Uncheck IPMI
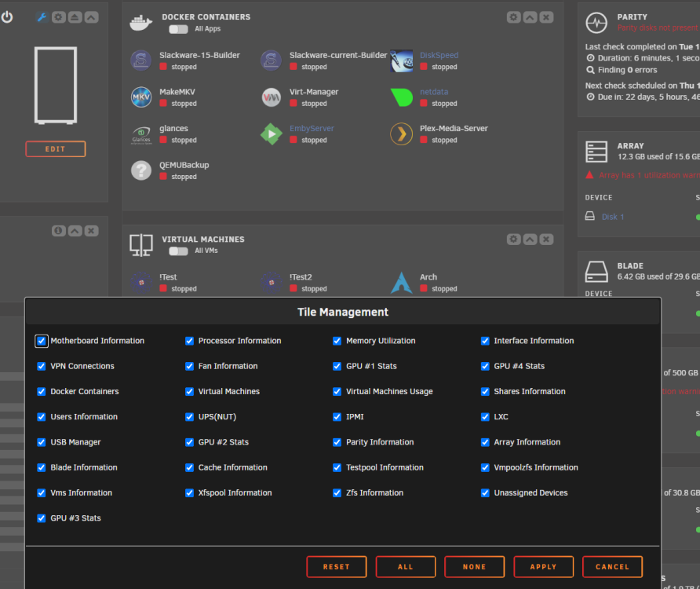 (x=337, y=417)
